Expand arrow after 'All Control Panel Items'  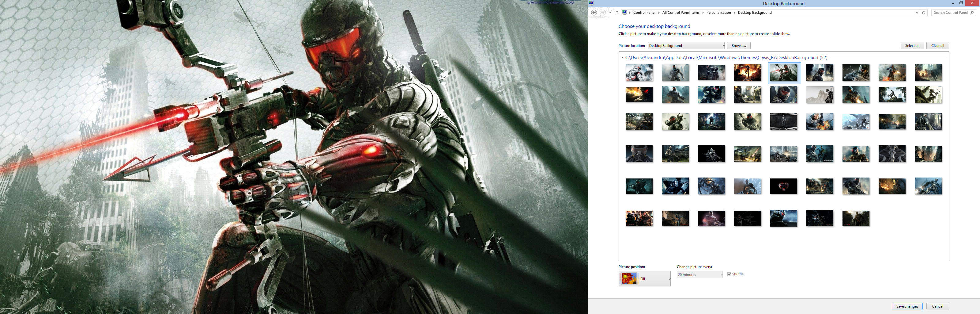click(703, 13)
